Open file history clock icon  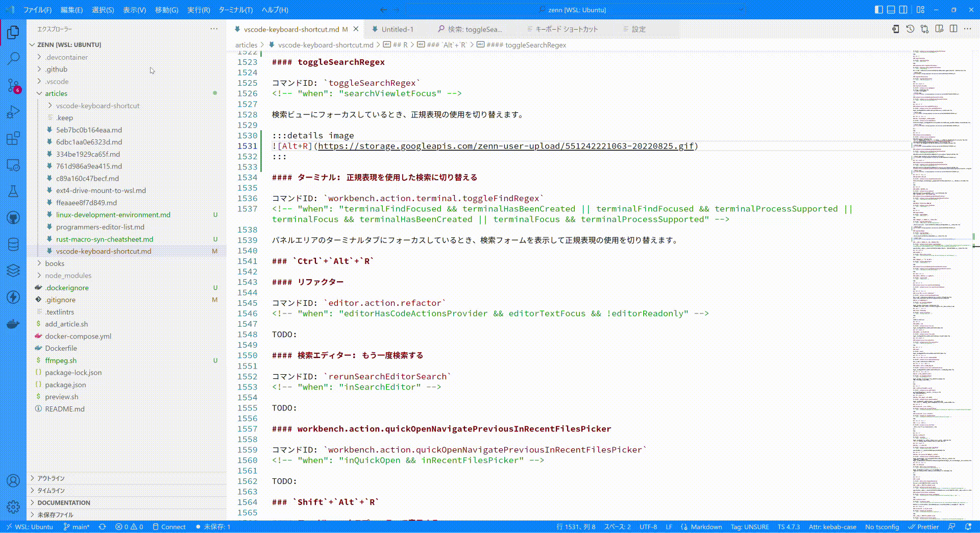pyautogui.click(x=910, y=29)
